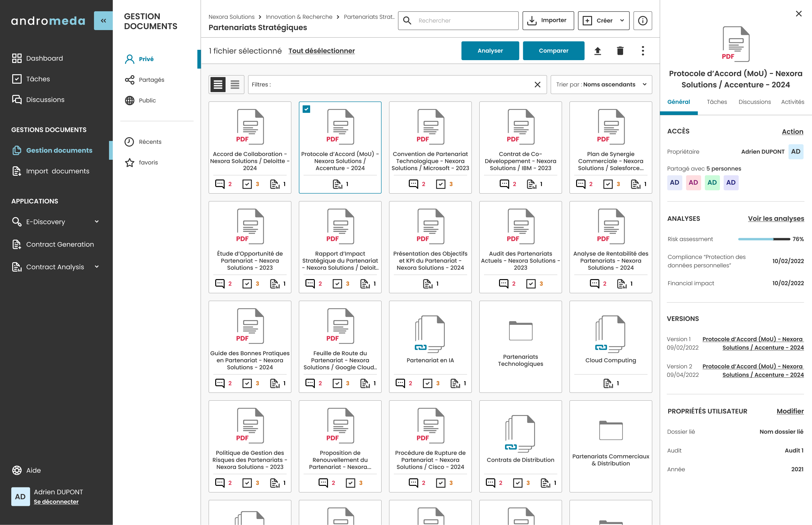
Task: Open analysis icon on Contrat de Co-Développement card
Action: point(532,184)
